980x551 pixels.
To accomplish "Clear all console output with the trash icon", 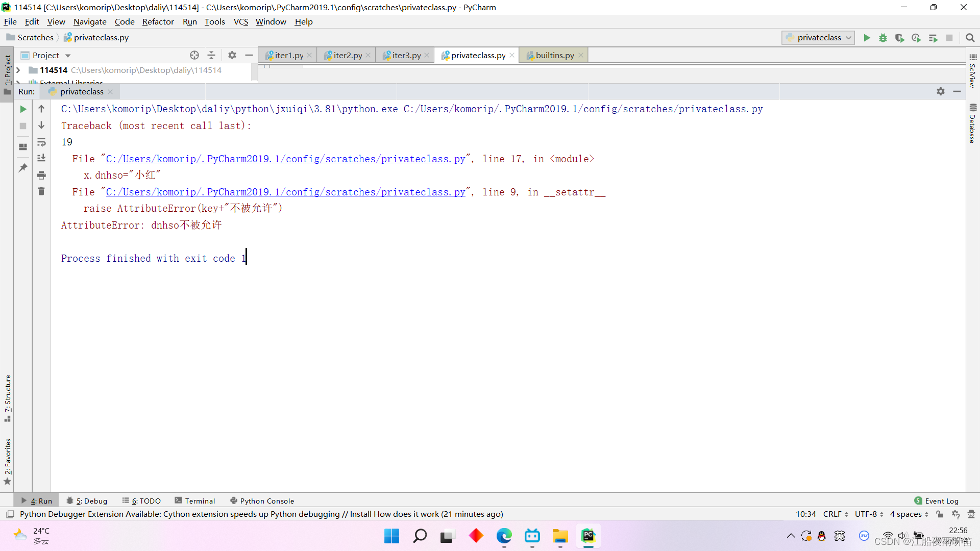I will (41, 191).
